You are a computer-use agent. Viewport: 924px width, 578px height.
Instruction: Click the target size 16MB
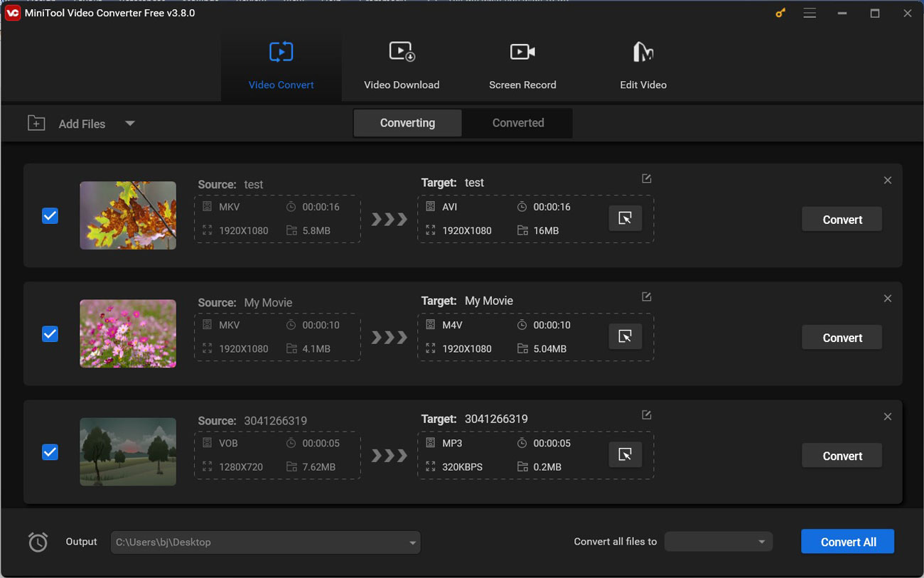click(x=546, y=231)
